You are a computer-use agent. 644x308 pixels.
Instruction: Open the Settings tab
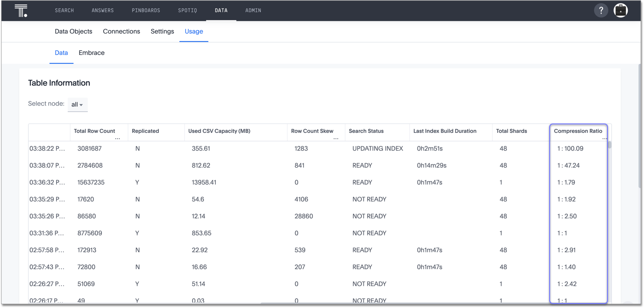point(162,32)
